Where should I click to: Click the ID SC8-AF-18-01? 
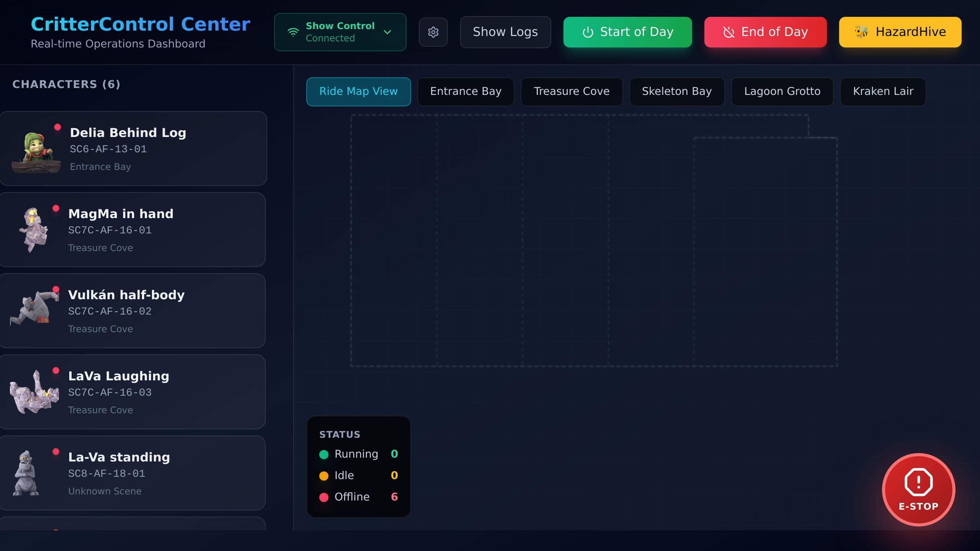[106, 473]
